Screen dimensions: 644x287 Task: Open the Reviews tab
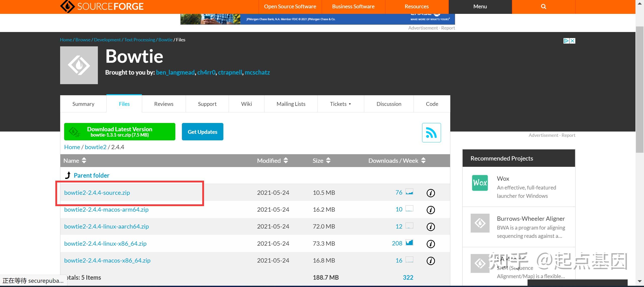[164, 104]
